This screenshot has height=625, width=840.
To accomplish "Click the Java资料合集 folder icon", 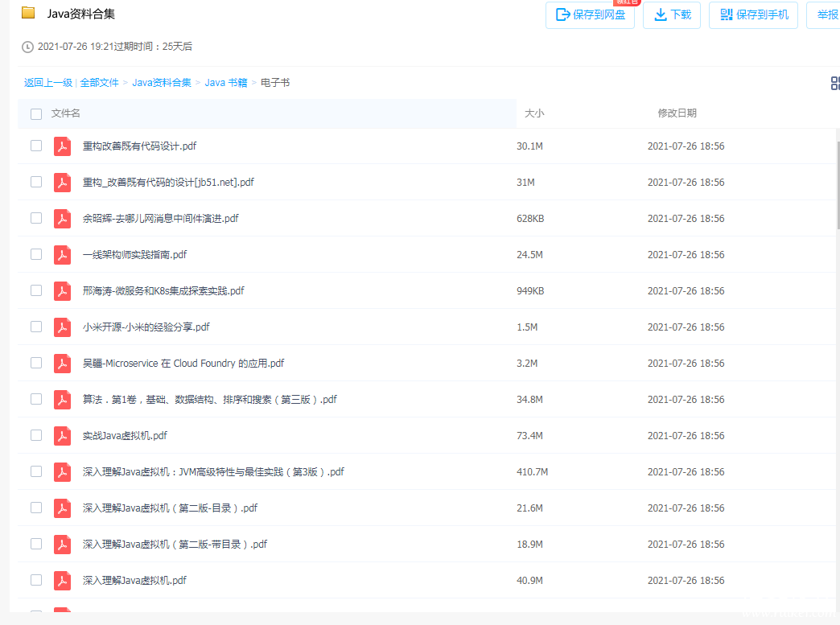I will [x=28, y=13].
